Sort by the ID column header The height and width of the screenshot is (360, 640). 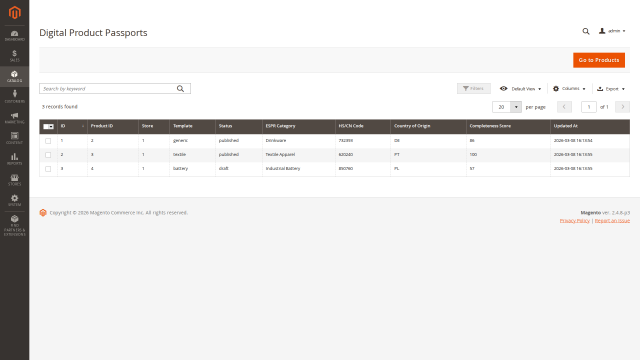coord(72,126)
